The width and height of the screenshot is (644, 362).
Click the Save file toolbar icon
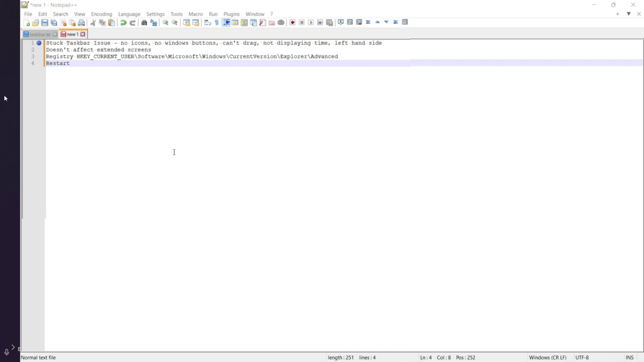(x=44, y=23)
